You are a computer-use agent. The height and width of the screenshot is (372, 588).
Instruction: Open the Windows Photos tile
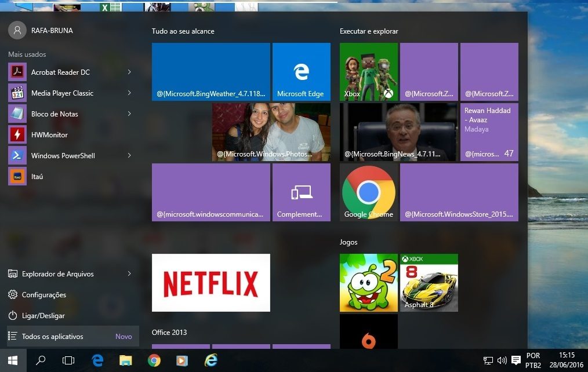(x=271, y=132)
